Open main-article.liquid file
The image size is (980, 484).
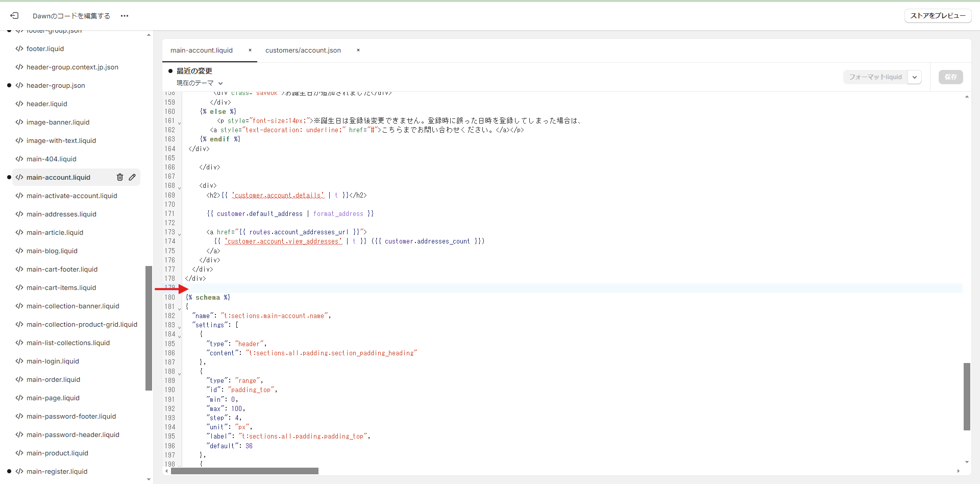55,232
